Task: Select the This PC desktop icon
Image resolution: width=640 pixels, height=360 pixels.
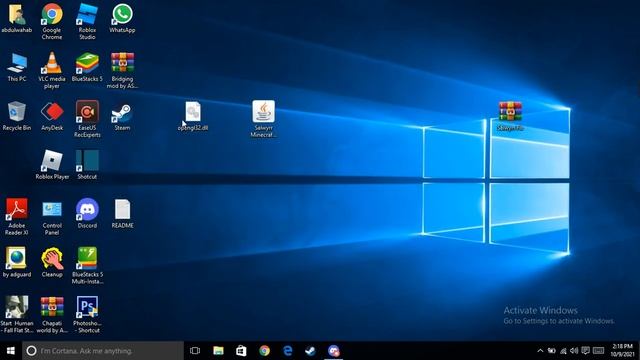Action: point(17,63)
